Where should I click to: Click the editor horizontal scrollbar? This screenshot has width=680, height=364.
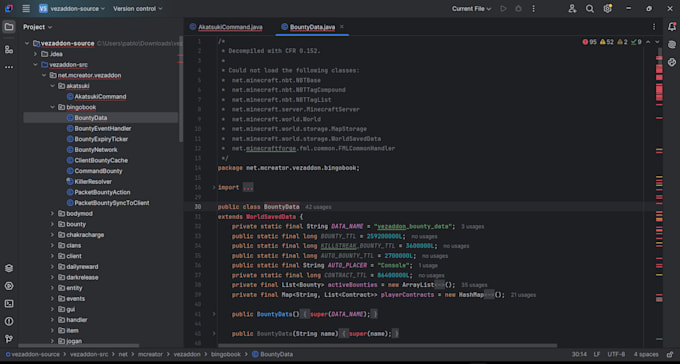[x=387, y=346]
